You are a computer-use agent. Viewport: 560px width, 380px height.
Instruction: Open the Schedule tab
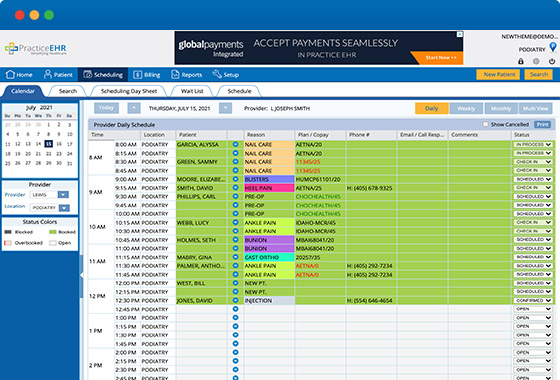click(x=239, y=91)
